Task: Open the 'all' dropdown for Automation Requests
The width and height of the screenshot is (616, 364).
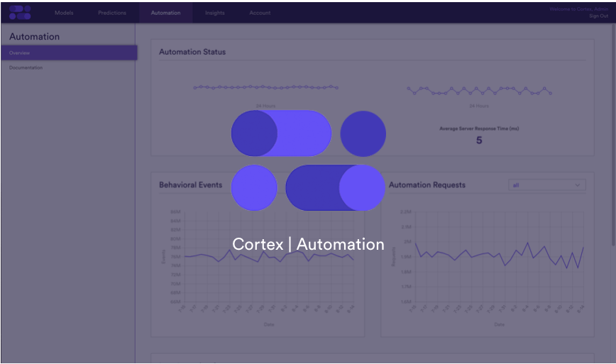Action: click(x=547, y=185)
